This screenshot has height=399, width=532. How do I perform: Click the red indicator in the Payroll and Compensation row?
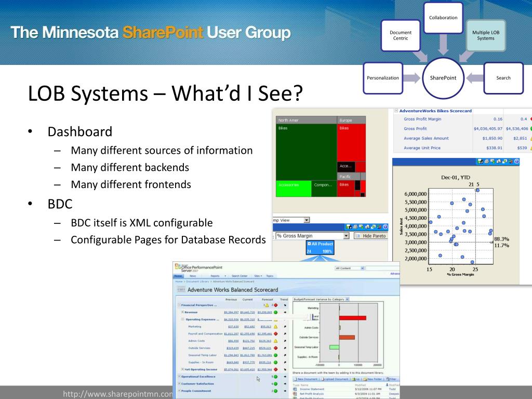tap(275, 334)
